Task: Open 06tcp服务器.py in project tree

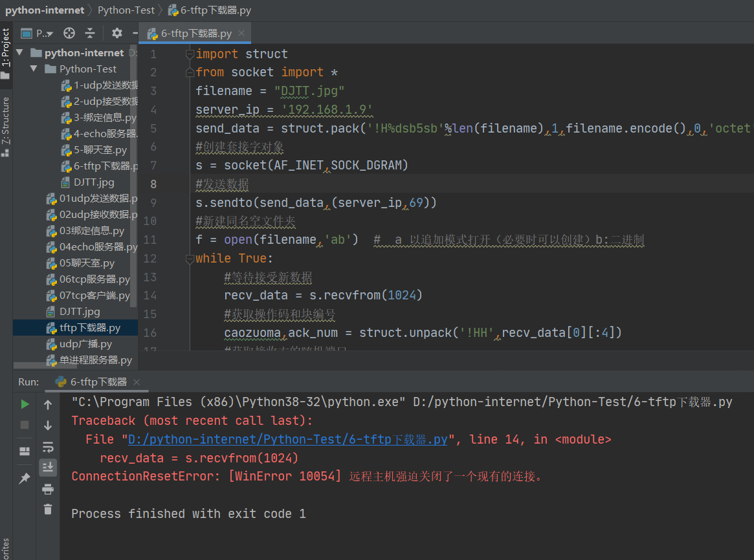Action: pyautogui.click(x=88, y=279)
